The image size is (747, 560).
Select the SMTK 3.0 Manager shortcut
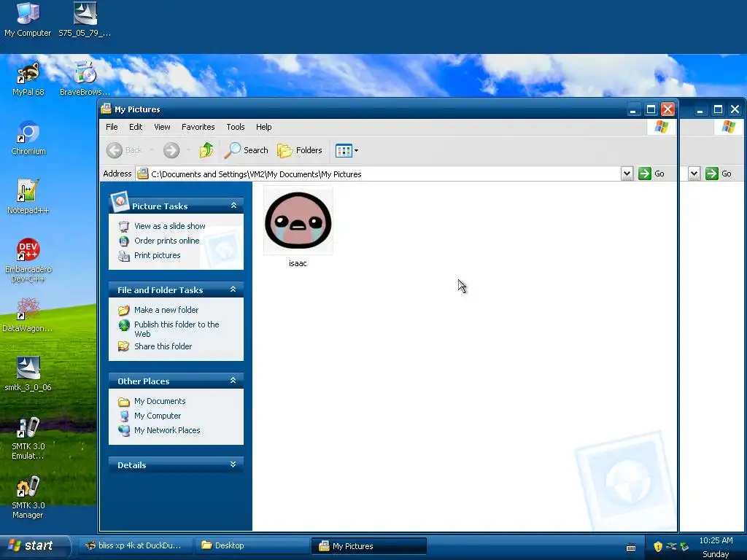[x=28, y=497]
